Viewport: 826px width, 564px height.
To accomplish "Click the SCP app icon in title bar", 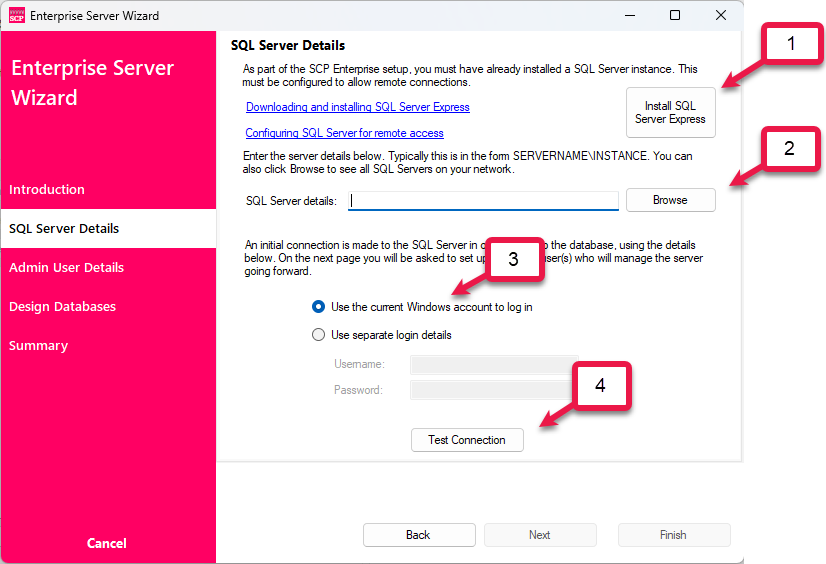I will coord(17,16).
